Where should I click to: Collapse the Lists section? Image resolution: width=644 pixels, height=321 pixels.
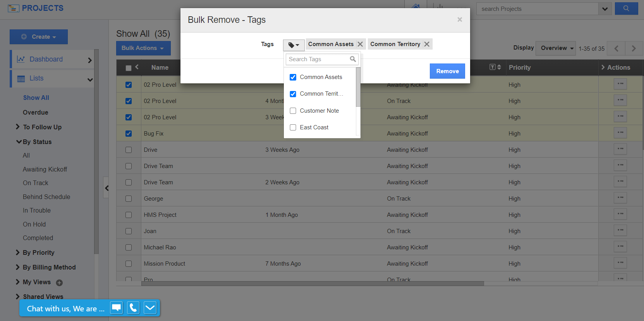90,79
